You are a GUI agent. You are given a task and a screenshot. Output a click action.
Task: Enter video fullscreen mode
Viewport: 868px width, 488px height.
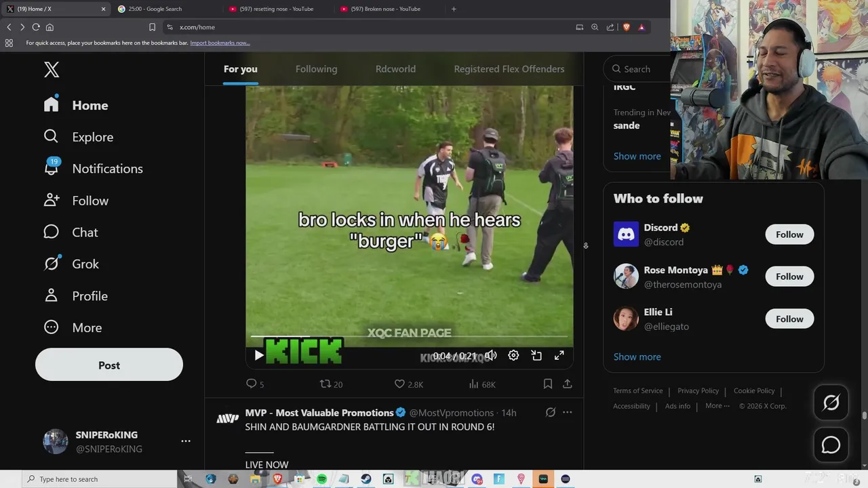click(559, 355)
